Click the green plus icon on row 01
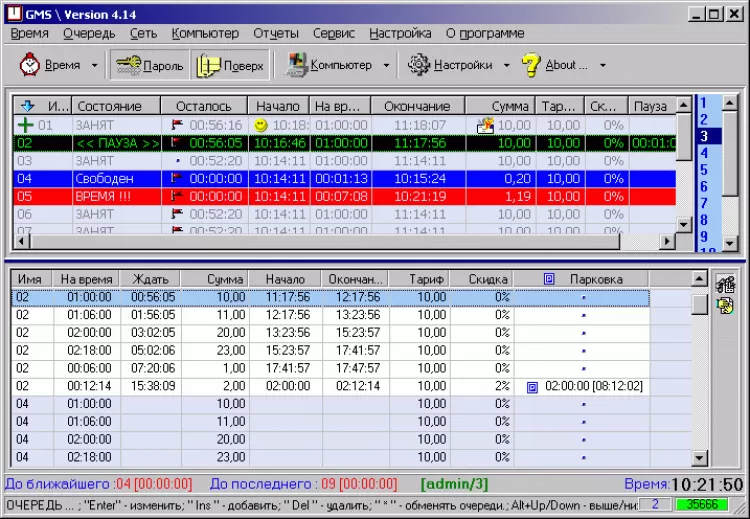Image resolution: width=750 pixels, height=519 pixels. 26,125
